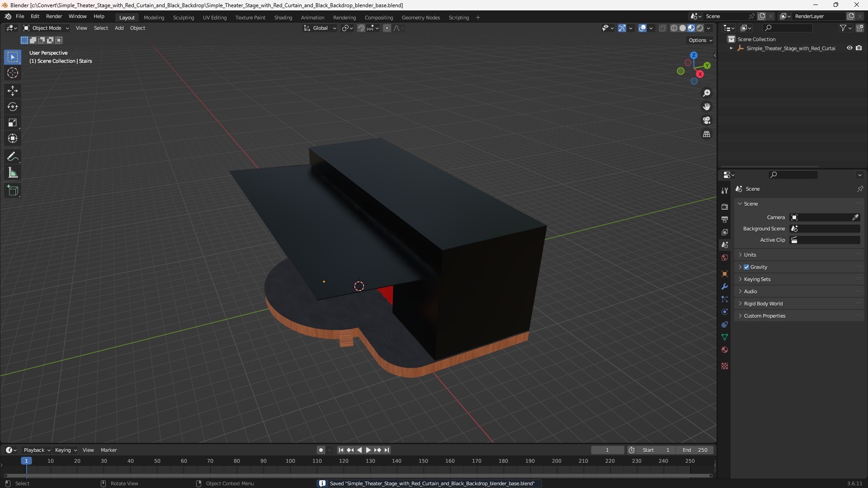
Task: Click the Marker menu in timeline
Action: pyautogui.click(x=108, y=450)
